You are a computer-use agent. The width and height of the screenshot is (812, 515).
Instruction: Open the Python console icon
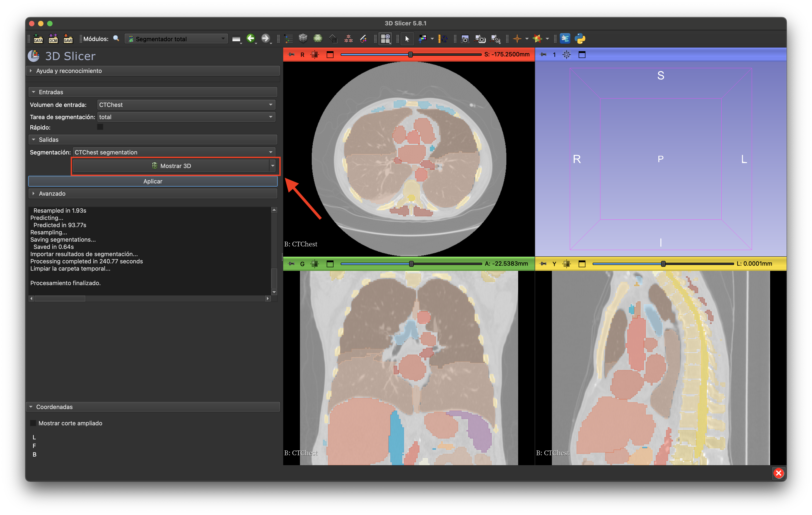coord(580,39)
